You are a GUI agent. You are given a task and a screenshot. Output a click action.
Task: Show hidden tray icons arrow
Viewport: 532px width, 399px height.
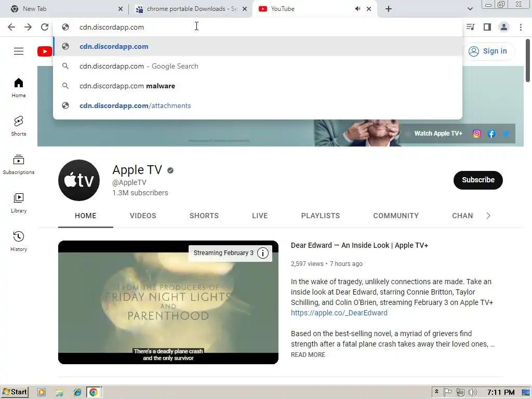[436, 392]
